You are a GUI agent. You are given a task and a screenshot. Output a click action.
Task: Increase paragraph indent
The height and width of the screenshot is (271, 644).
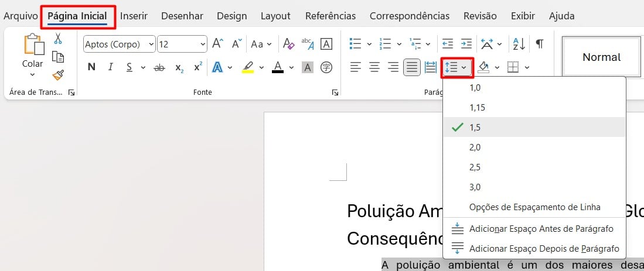tap(466, 43)
